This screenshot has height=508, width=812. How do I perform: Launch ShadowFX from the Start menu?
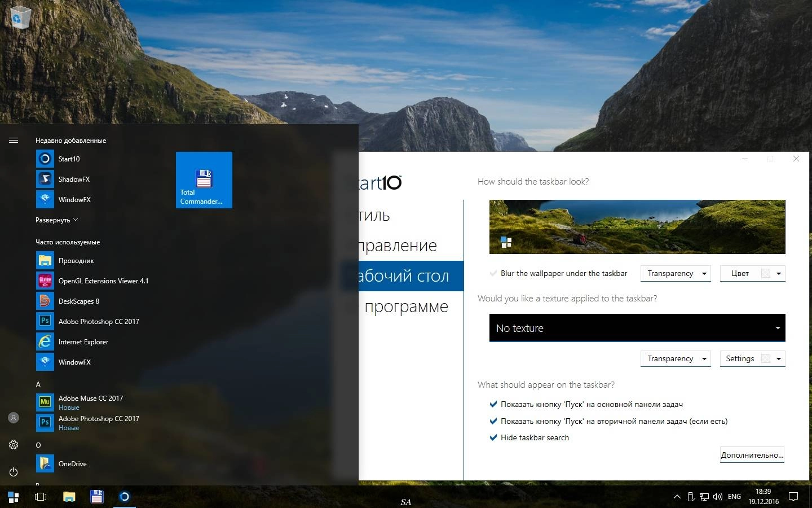[x=63, y=179]
